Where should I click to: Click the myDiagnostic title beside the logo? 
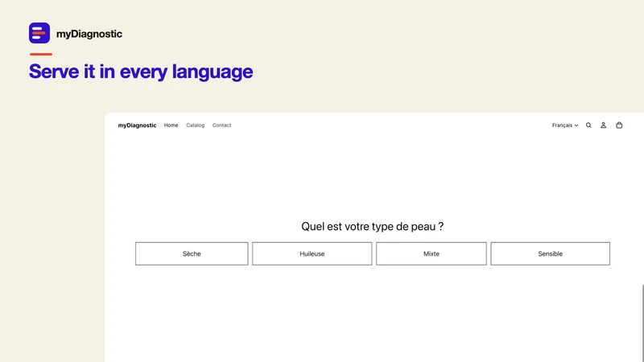pyautogui.click(x=89, y=34)
